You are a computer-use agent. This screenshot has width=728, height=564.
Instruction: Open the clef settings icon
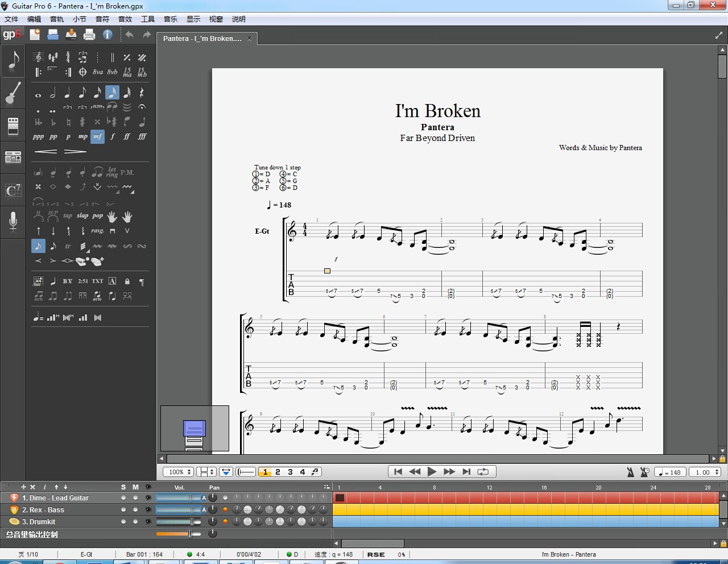38,57
